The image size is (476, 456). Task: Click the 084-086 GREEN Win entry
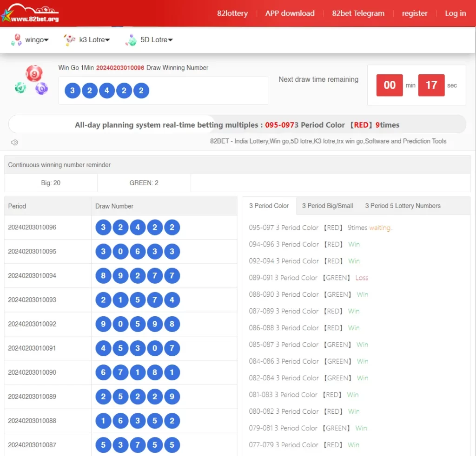click(309, 361)
